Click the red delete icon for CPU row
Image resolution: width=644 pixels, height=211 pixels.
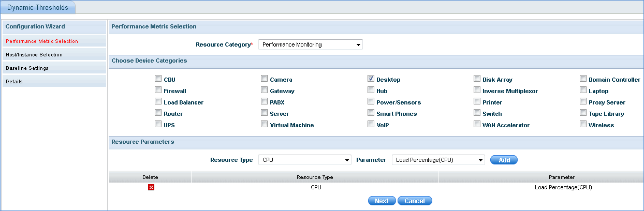click(x=151, y=187)
